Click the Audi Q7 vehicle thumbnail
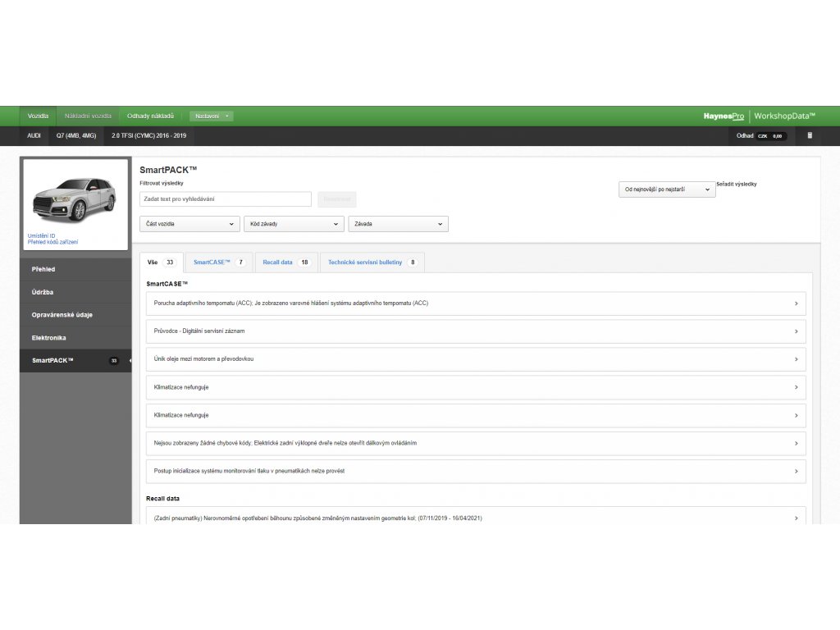 coord(75,199)
